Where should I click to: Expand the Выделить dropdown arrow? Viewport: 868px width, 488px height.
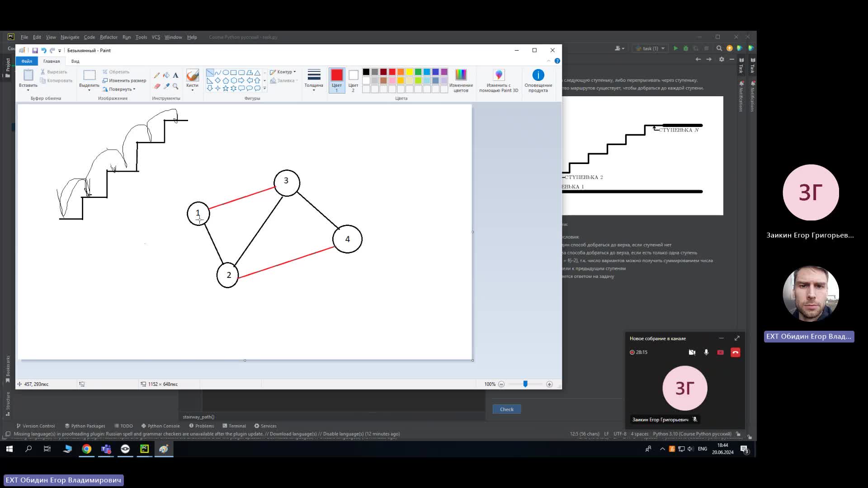point(89,90)
